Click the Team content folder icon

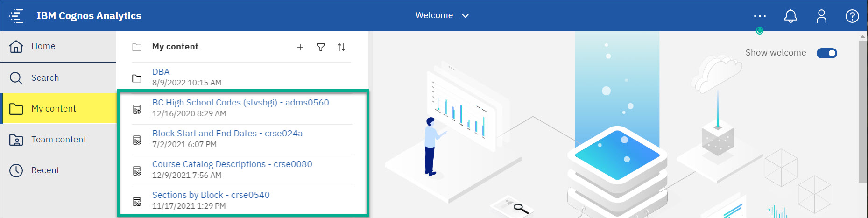pos(16,140)
